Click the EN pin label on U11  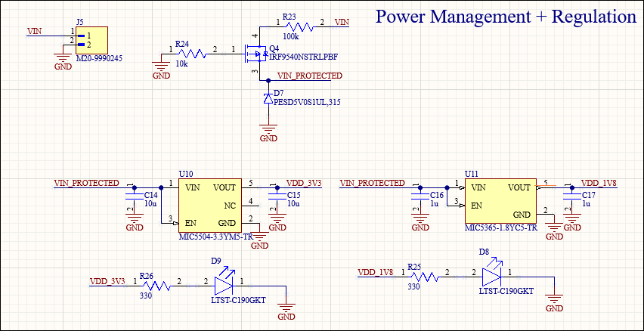click(476, 206)
